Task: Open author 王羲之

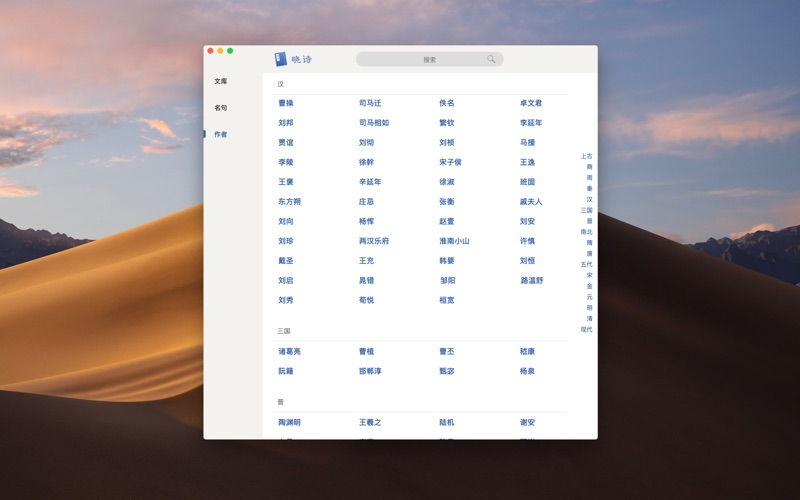Action: coord(370,422)
